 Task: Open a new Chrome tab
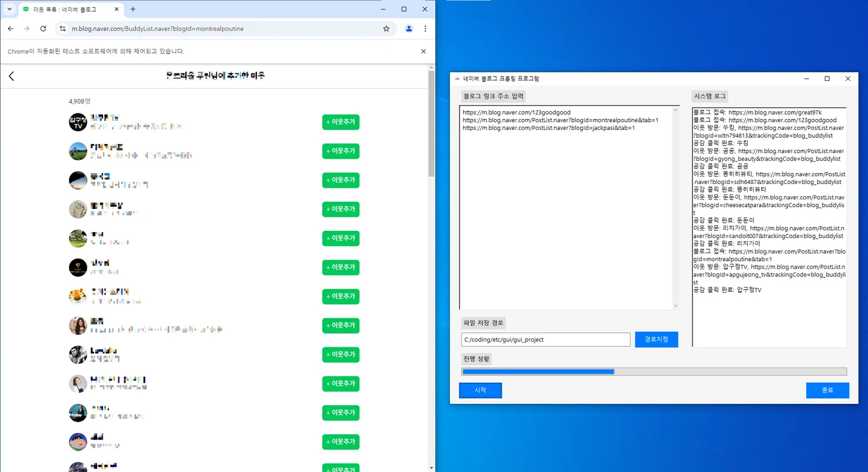pyautogui.click(x=133, y=9)
